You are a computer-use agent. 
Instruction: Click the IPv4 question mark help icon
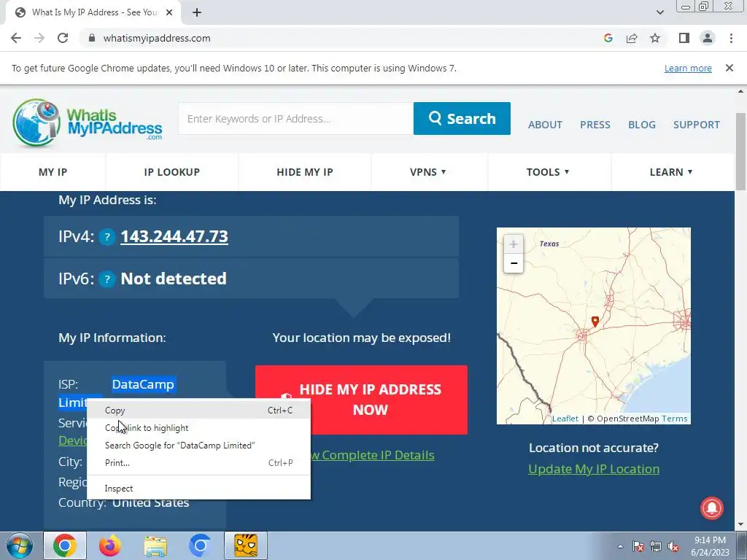pyautogui.click(x=107, y=237)
